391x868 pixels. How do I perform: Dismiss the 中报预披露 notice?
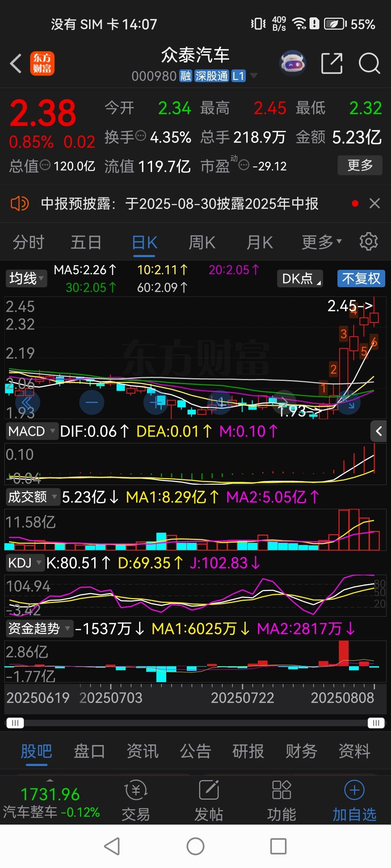click(375, 203)
